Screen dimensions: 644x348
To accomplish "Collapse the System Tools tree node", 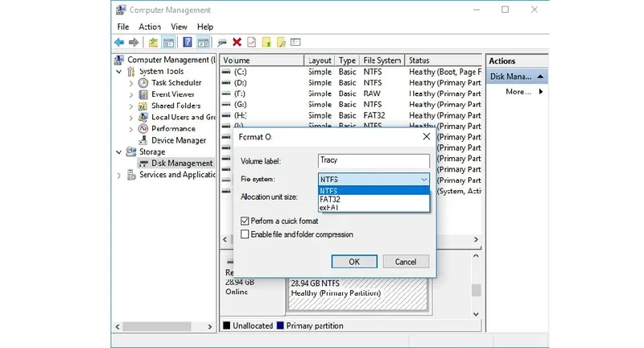I will [119, 72].
